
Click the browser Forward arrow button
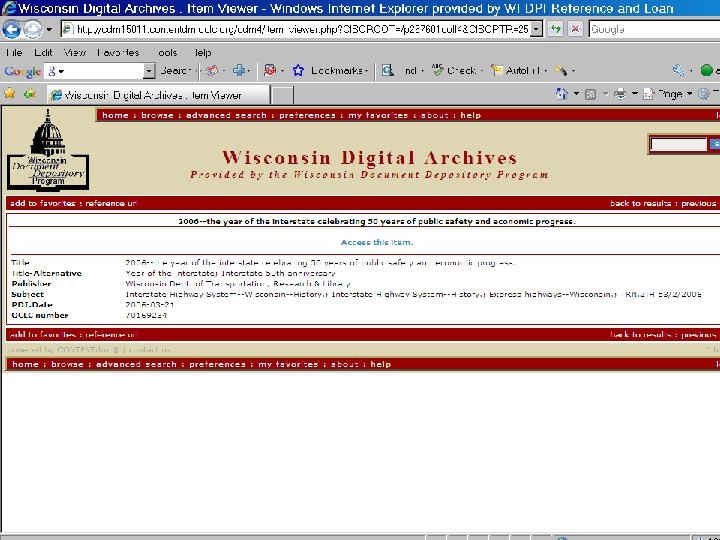pos(33,30)
